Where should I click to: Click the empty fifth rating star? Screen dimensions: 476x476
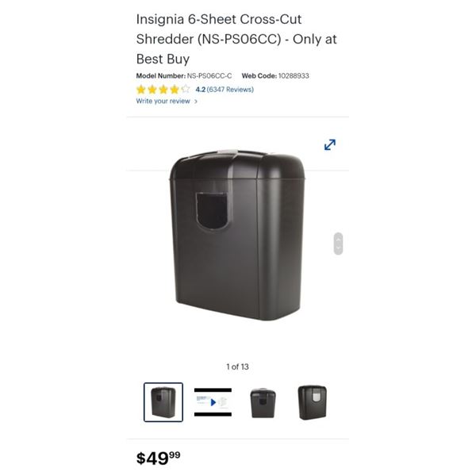(x=186, y=89)
